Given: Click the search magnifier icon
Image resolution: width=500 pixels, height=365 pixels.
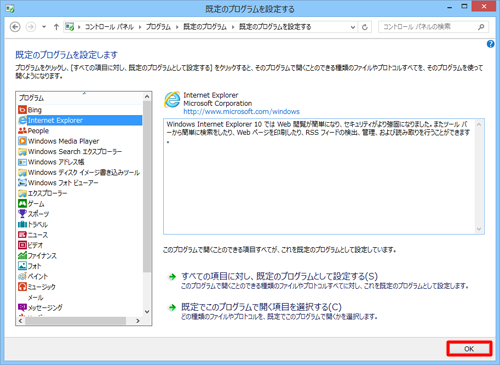Looking at the screenshot, I should tap(481, 27).
